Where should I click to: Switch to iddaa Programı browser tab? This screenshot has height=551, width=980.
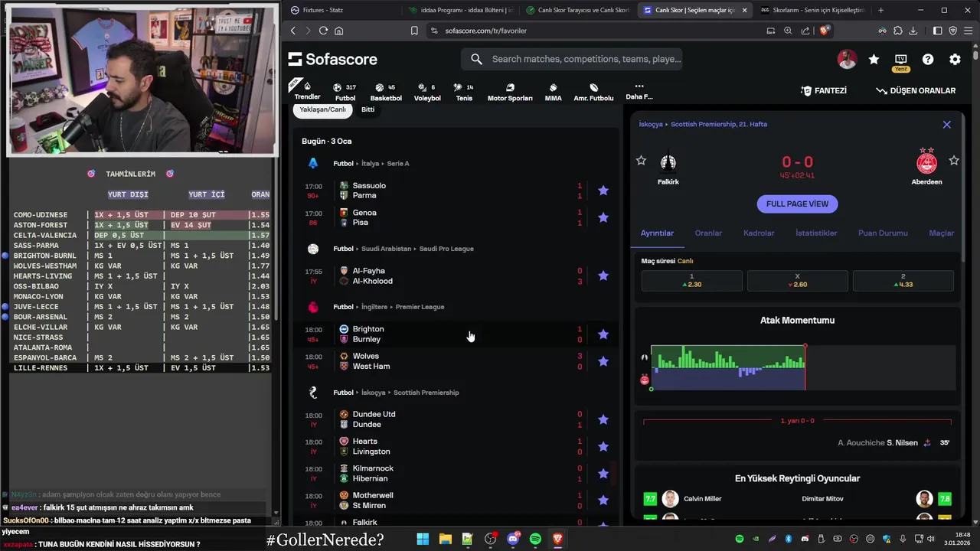(x=461, y=10)
